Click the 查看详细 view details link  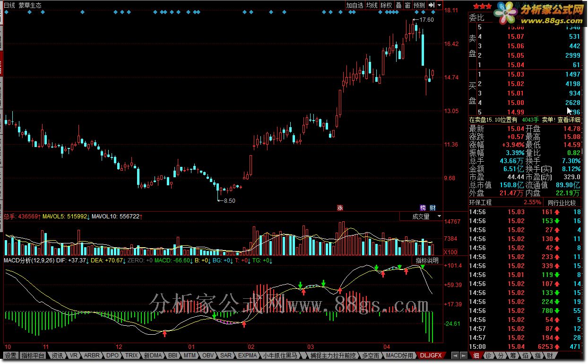coord(569,120)
